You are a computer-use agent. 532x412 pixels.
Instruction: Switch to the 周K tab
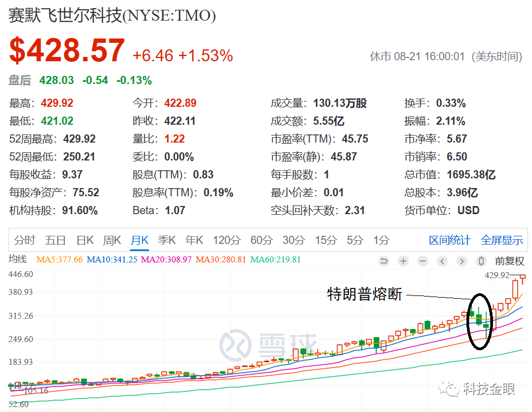pyautogui.click(x=112, y=240)
